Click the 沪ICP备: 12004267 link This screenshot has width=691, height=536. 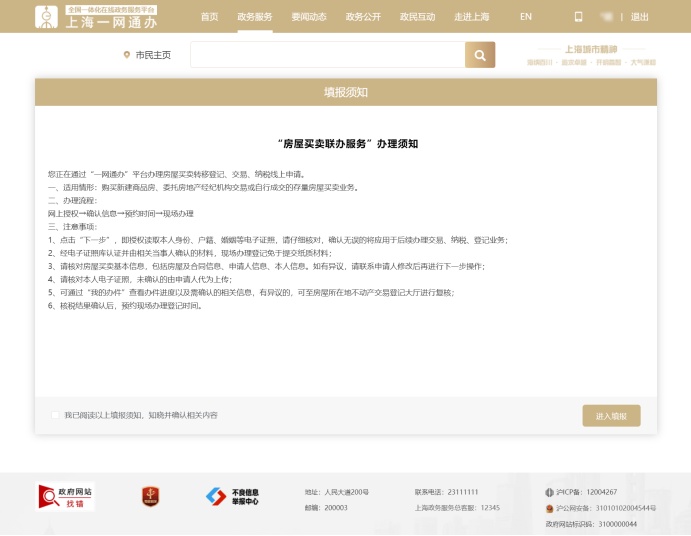[x=586, y=492]
